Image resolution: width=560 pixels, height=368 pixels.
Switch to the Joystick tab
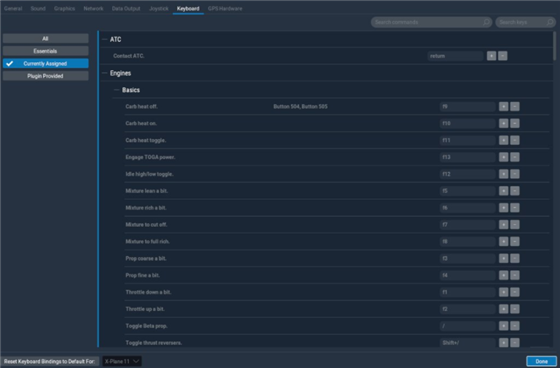(x=159, y=8)
